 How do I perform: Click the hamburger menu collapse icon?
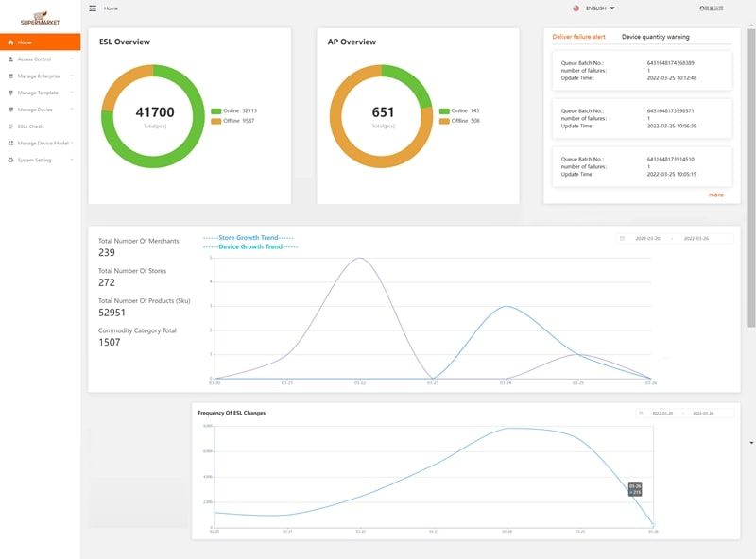(92, 8)
